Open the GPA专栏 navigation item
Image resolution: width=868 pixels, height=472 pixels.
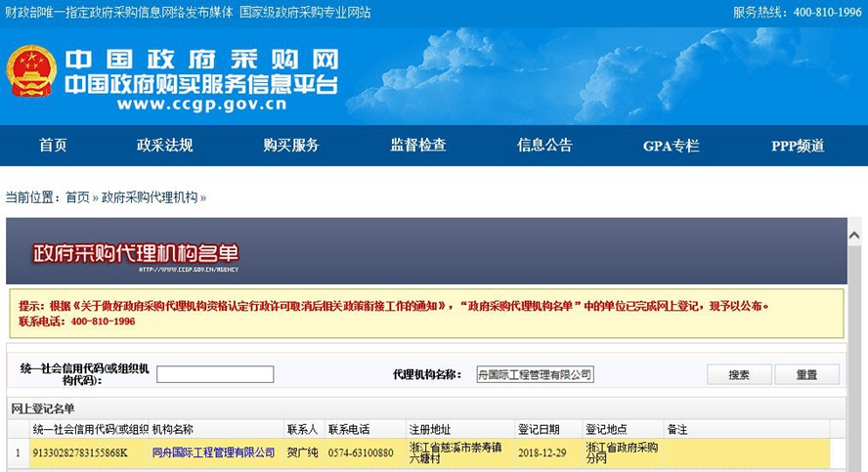pyautogui.click(x=672, y=146)
